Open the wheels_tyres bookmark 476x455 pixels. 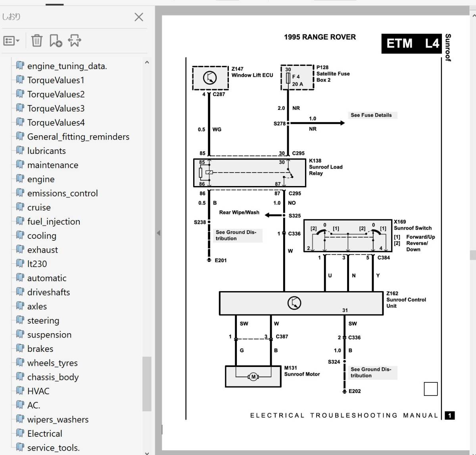pyautogui.click(x=52, y=363)
